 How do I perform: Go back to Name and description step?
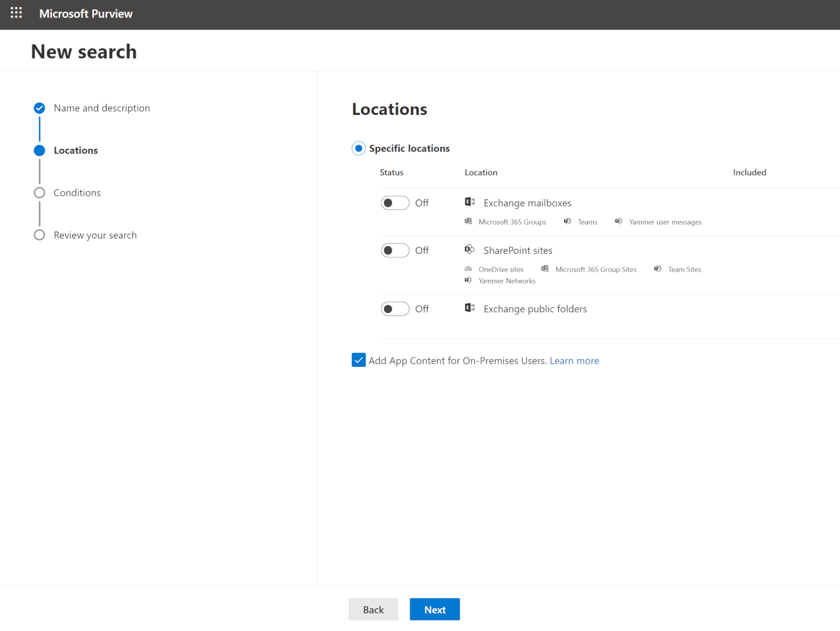(x=101, y=108)
